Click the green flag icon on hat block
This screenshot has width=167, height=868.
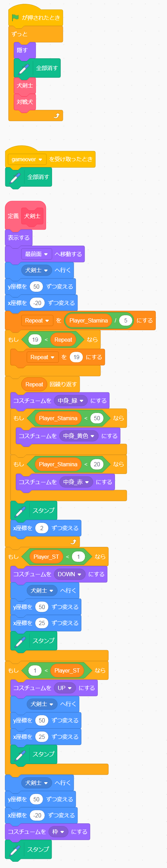point(15,17)
